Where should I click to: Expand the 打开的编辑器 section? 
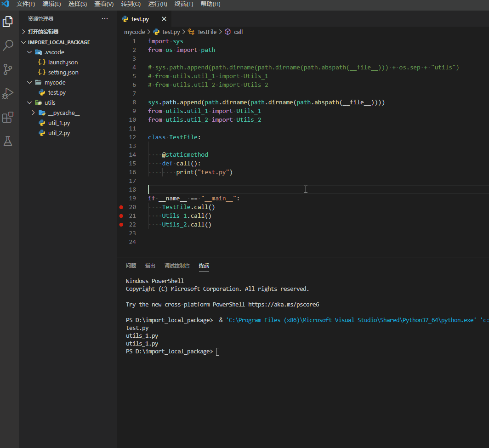[x=43, y=32]
